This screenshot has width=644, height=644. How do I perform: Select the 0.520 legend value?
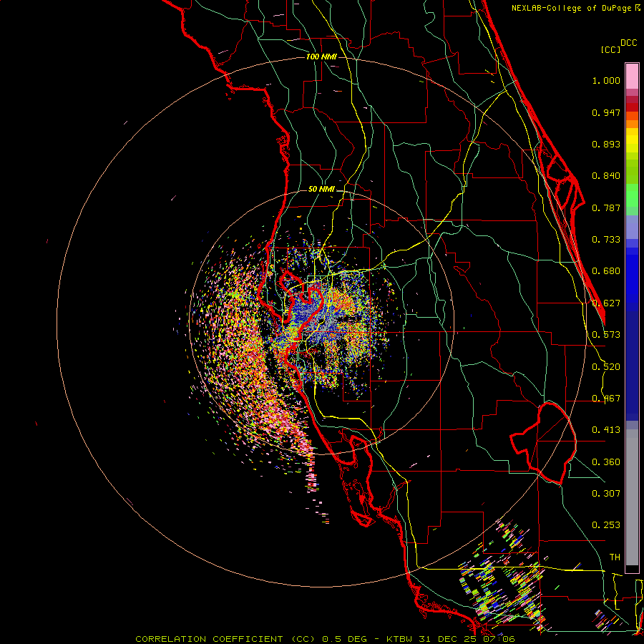[x=606, y=367]
